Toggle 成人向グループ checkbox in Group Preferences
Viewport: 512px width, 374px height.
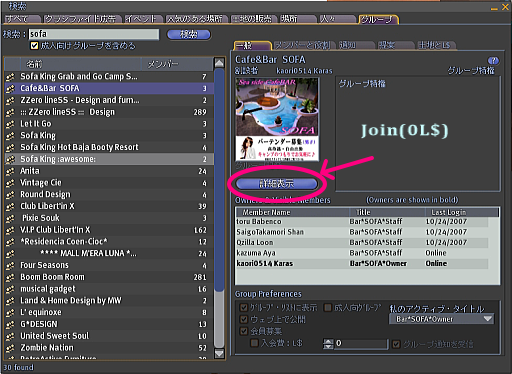pyautogui.click(x=328, y=307)
